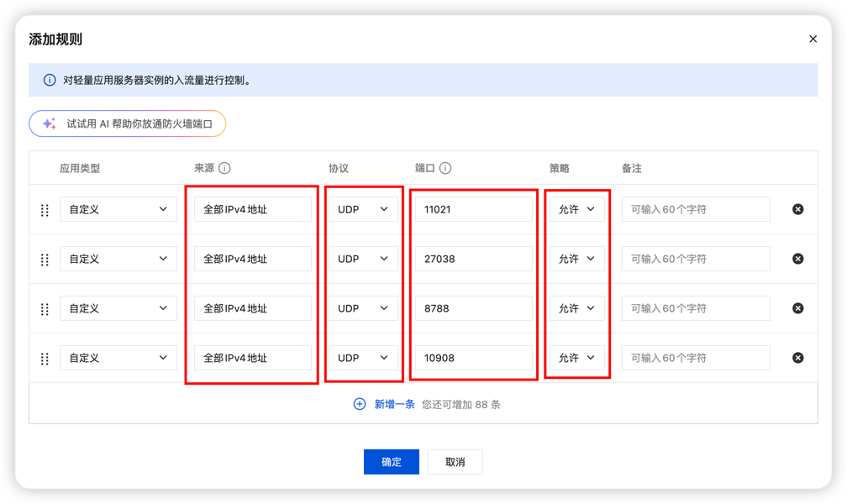Click the 确定 confirm button

pos(392,461)
